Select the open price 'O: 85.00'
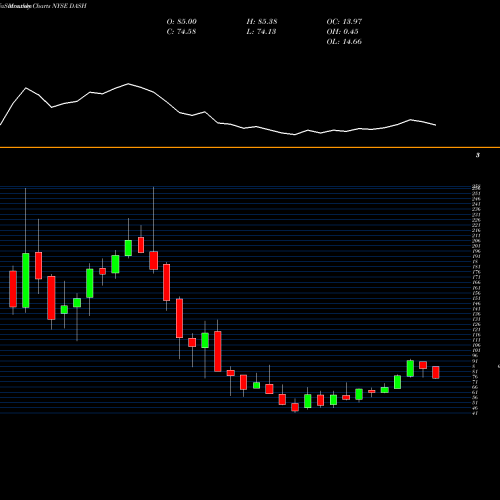Screen dimensions: 500x500 point(182,22)
